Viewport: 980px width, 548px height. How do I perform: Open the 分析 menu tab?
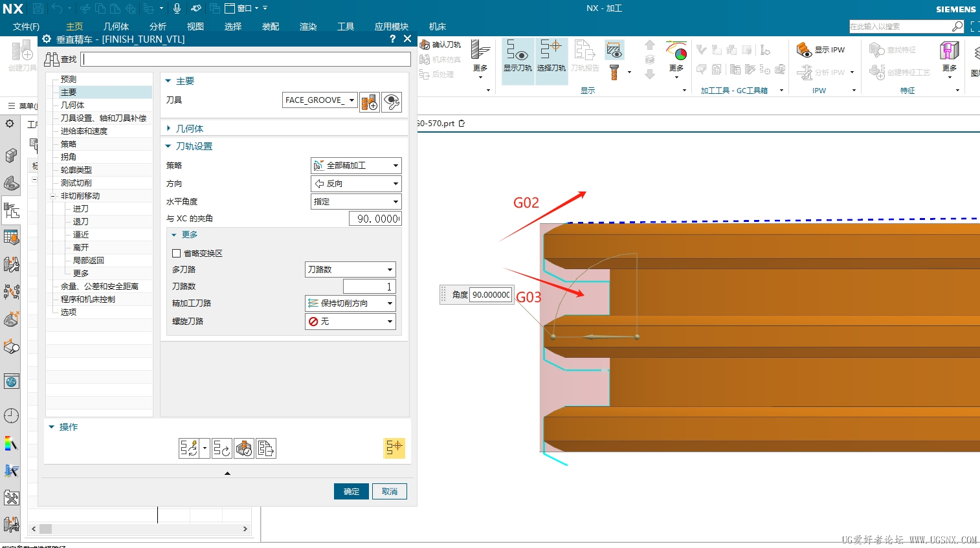158,27
